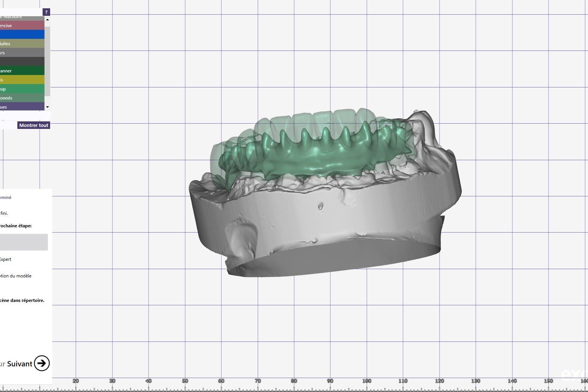Click the question mark help button

[x=46, y=12]
